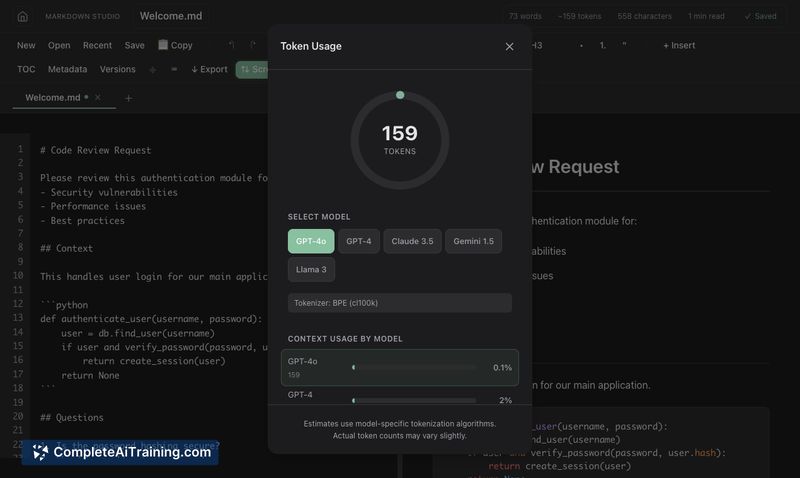Open the TOC panel
Viewport: 800px width, 478px height.
point(26,69)
